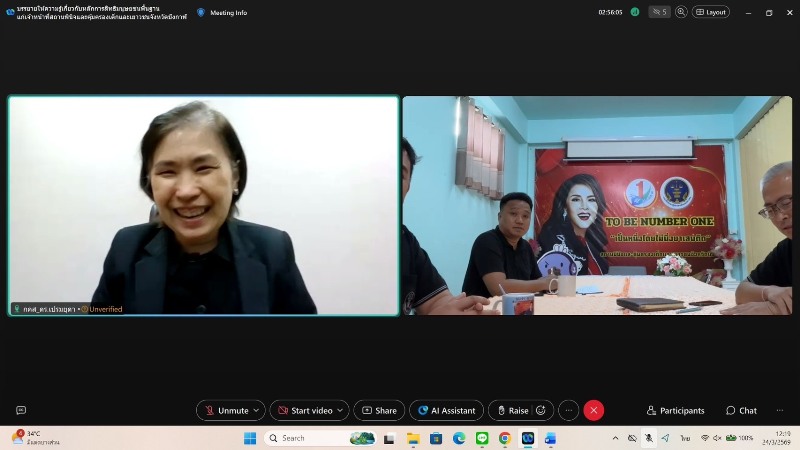Screen dimensions: 800x450
Task: Open panel options ellipsis right of Chat
Action: point(780,410)
